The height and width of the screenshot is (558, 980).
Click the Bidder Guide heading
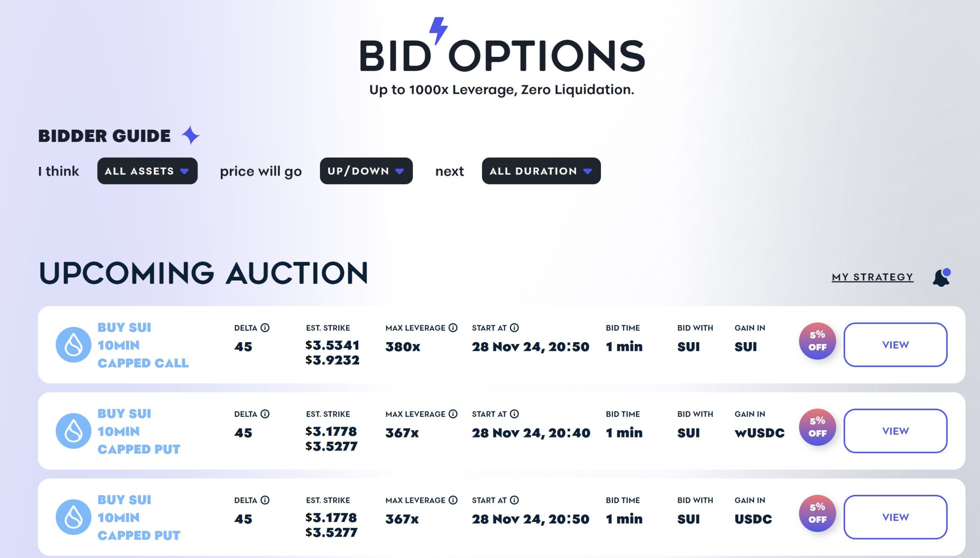[x=104, y=136]
